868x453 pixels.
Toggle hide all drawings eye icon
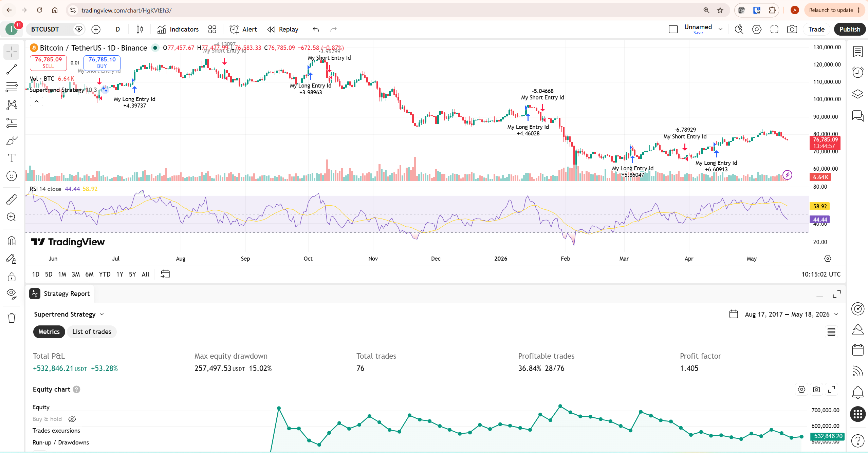(12, 294)
